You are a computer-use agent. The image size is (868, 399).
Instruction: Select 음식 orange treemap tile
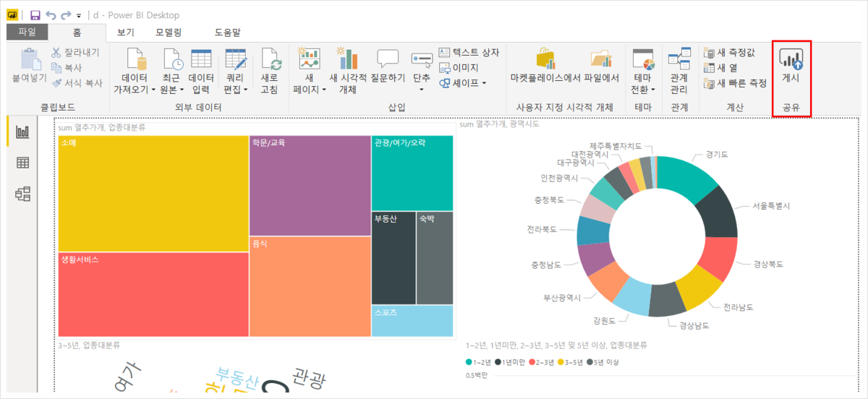[310, 287]
